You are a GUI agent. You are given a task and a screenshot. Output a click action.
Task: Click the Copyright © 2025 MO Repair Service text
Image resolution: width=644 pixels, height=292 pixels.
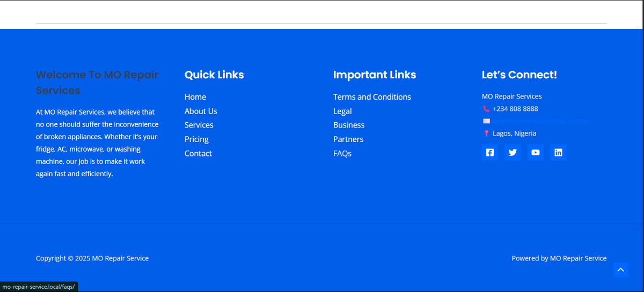(x=92, y=258)
